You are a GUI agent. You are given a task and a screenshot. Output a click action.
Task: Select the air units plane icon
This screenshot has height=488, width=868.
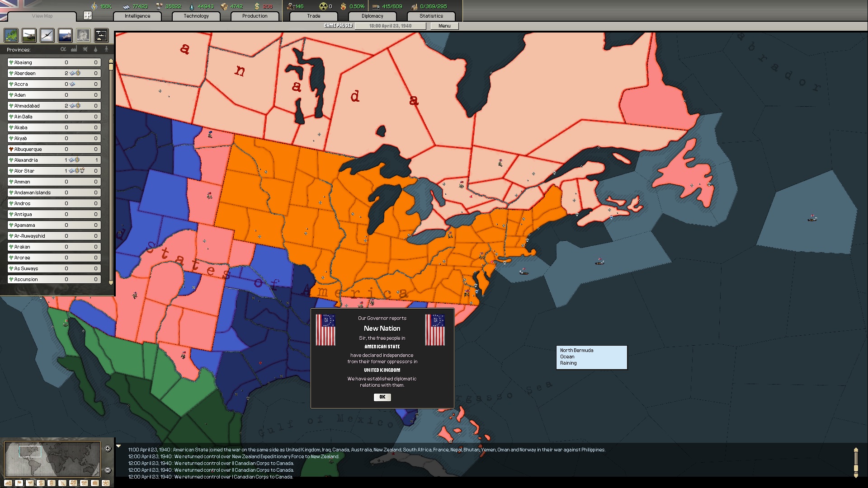click(47, 35)
